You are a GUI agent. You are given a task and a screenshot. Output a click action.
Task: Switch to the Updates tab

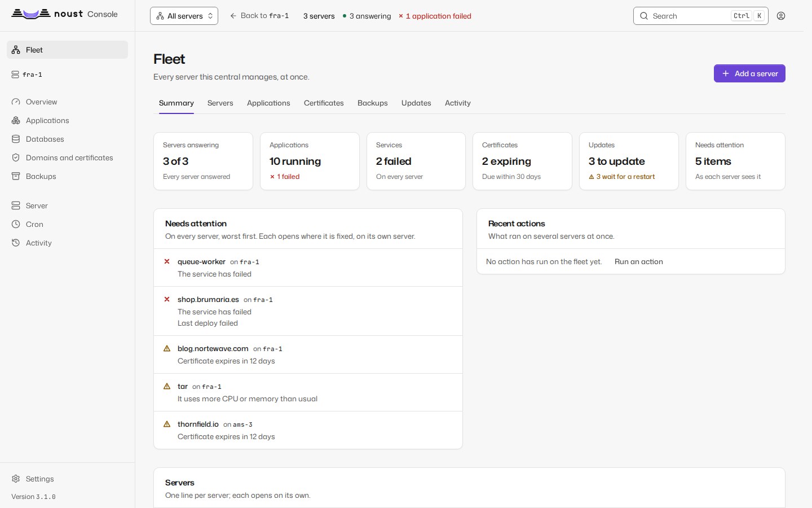[x=416, y=103]
